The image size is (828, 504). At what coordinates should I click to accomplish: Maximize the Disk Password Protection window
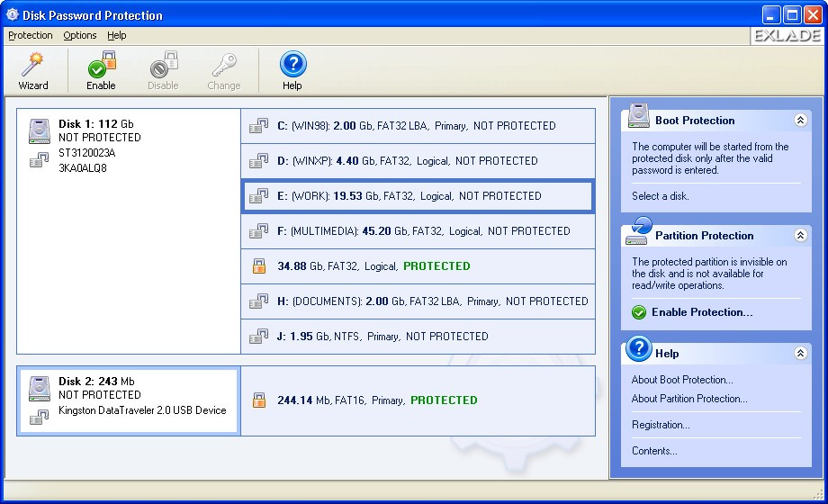792,14
